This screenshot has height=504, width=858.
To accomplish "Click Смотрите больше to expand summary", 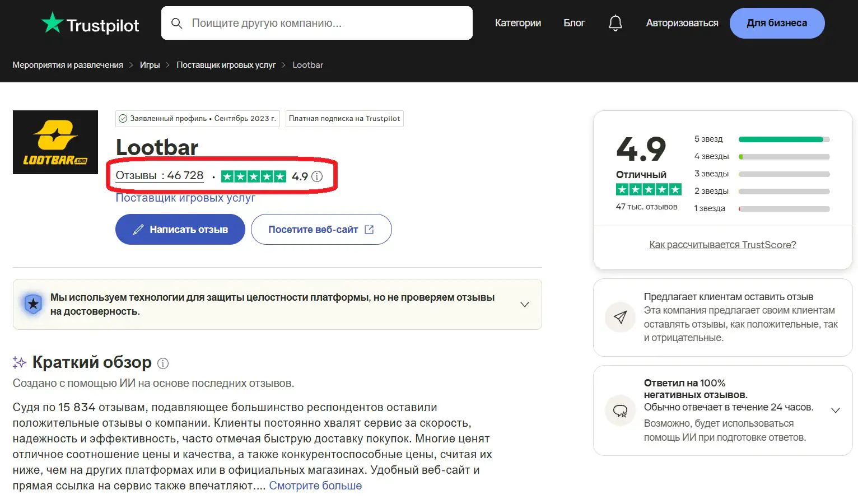I will click(x=315, y=486).
